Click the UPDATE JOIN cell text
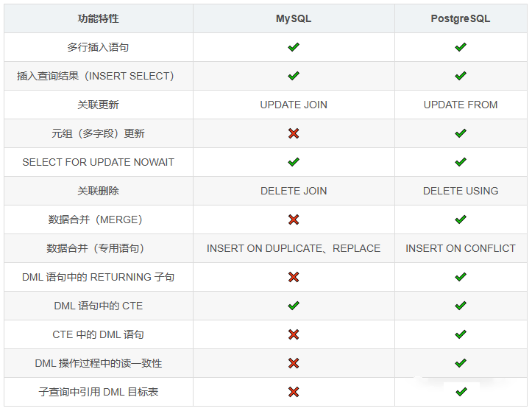The width and height of the screenshot is (532, 411). point(294,105)
